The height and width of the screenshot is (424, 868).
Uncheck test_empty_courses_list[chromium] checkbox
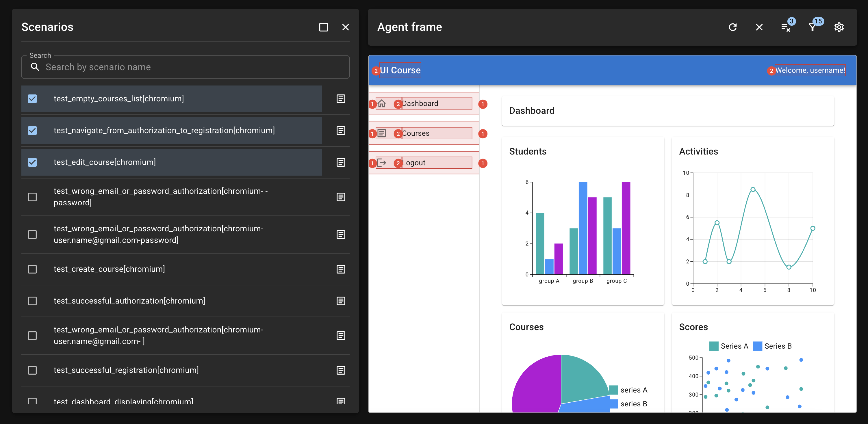pos(32,99)
